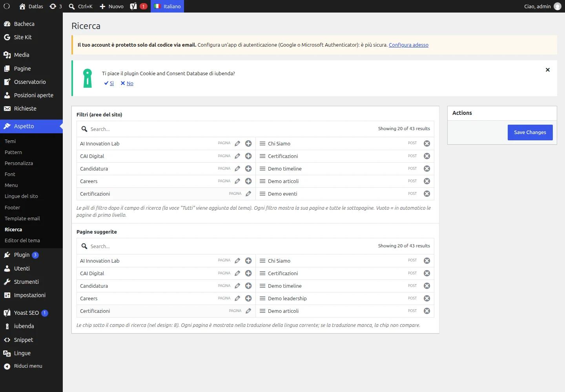Open the Nuovo menu in admin bar
Viewport: 565px width, 392px height.
click(111, 6)
